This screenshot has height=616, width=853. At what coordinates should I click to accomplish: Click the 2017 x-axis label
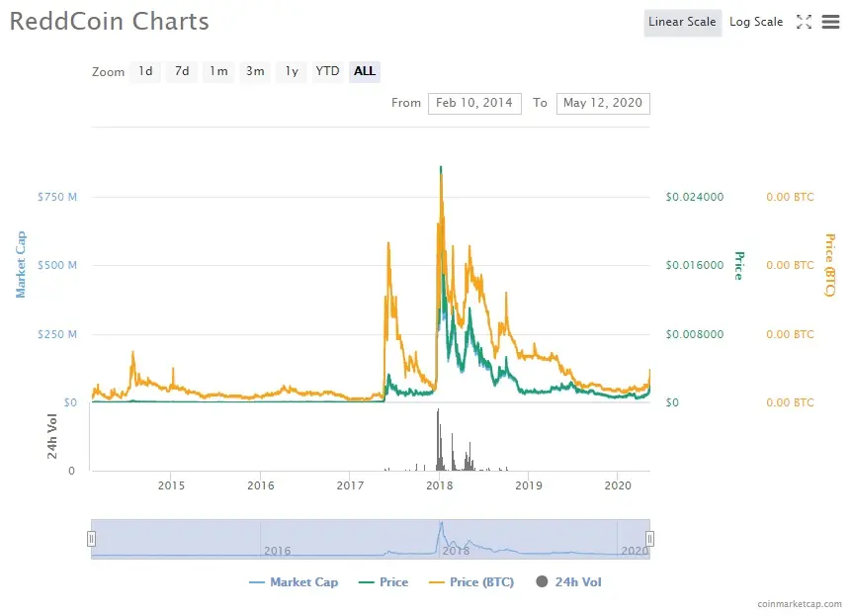point(350,485)
